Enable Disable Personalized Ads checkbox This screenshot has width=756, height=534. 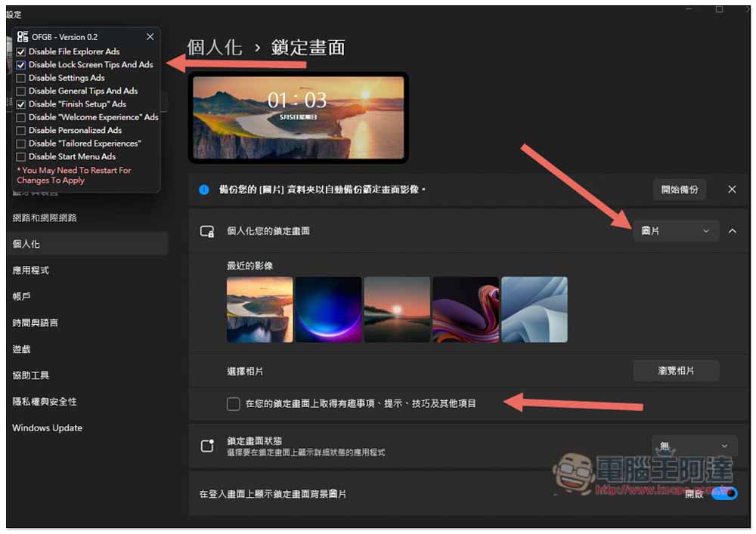pyautogui.click(x=20, y=131)
